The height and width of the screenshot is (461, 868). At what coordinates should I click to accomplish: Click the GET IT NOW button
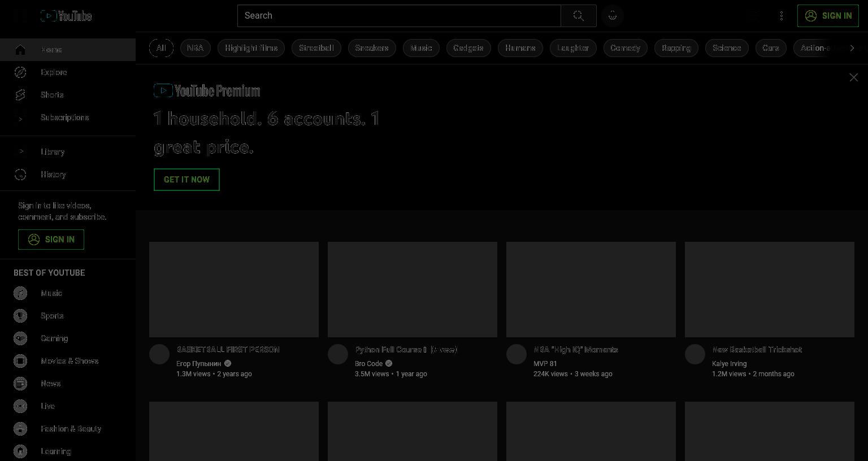(x=186, y=180)
